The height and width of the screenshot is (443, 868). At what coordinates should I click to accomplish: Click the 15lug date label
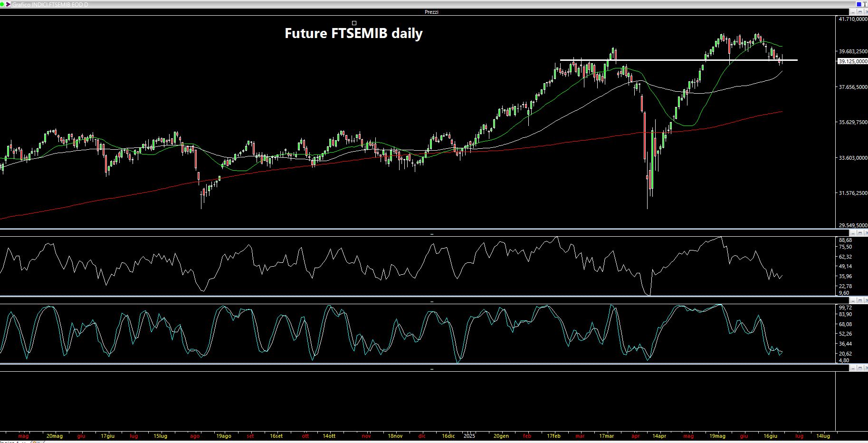pyautogui.click(x=160, y=436)
